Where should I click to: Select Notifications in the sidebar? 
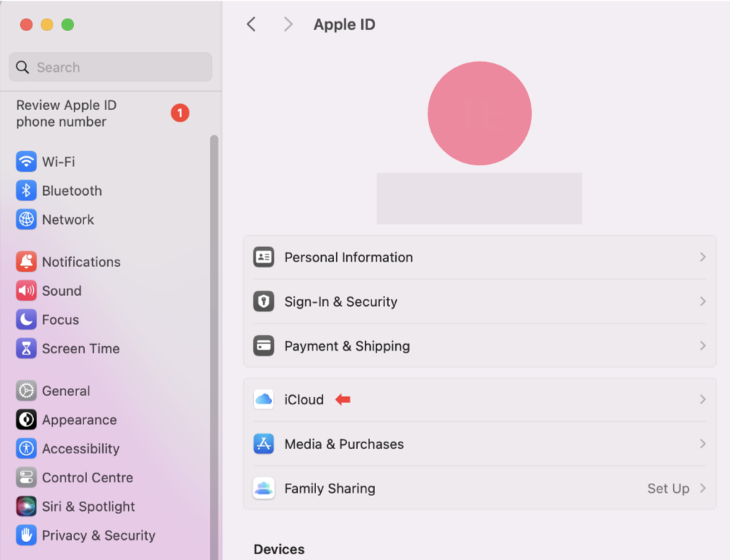point(81,261)
